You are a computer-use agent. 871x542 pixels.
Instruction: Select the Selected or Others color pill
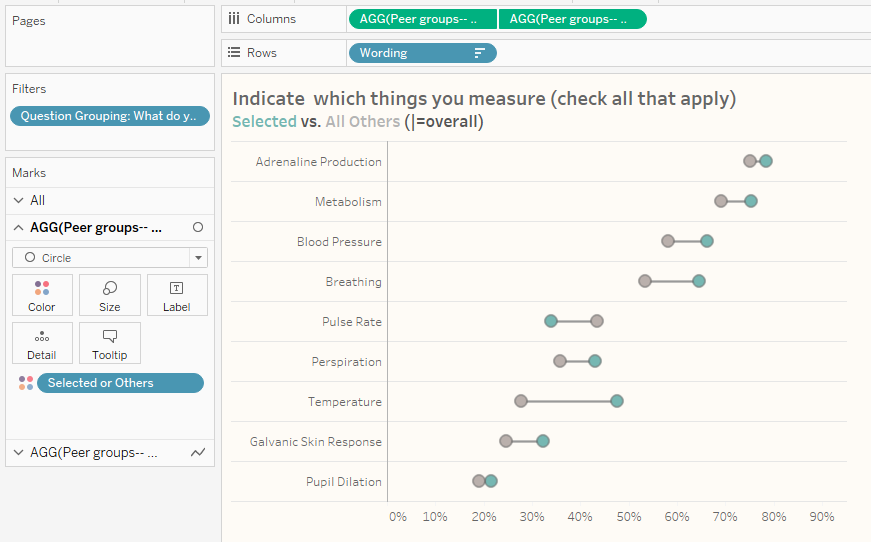(x=120, y=383)
